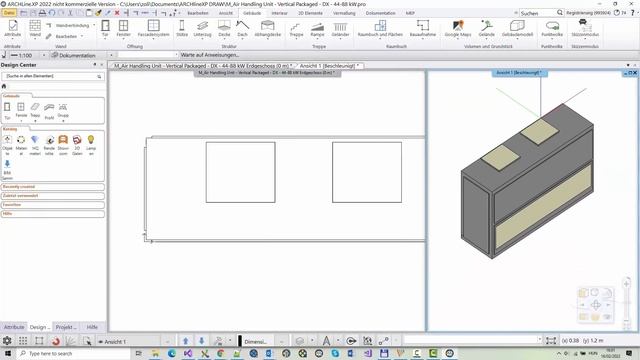
Task: Switch to the Bearbeiten ribbon tab
Action: click(198, 13)
